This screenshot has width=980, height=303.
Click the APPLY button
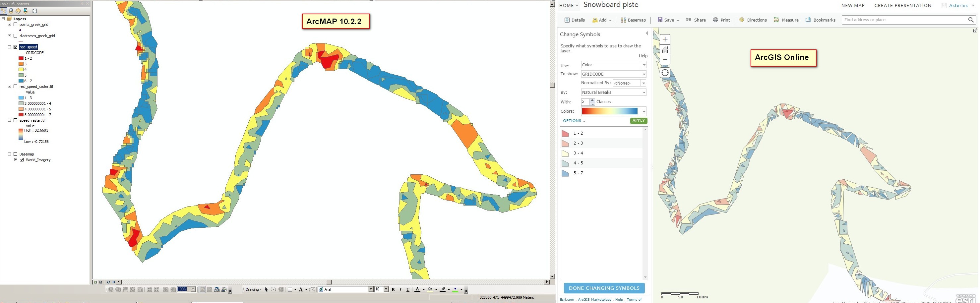tap(639, 121)
